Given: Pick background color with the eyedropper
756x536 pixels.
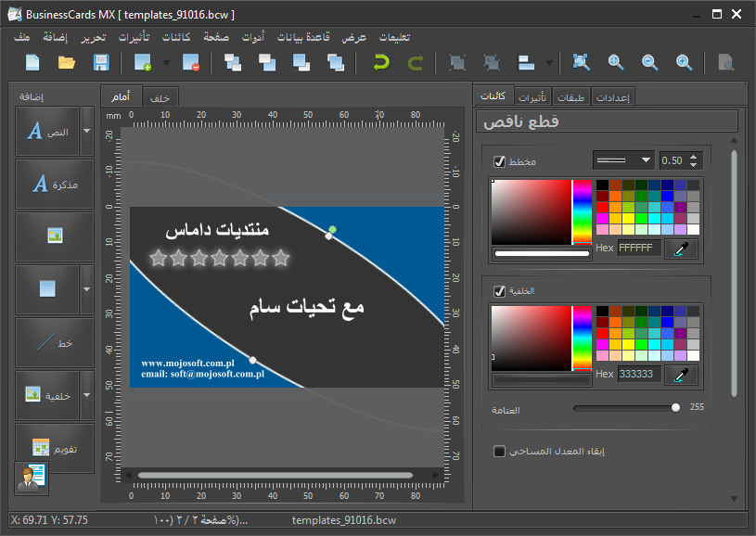Looking at the screenshot, I should 681,375.
